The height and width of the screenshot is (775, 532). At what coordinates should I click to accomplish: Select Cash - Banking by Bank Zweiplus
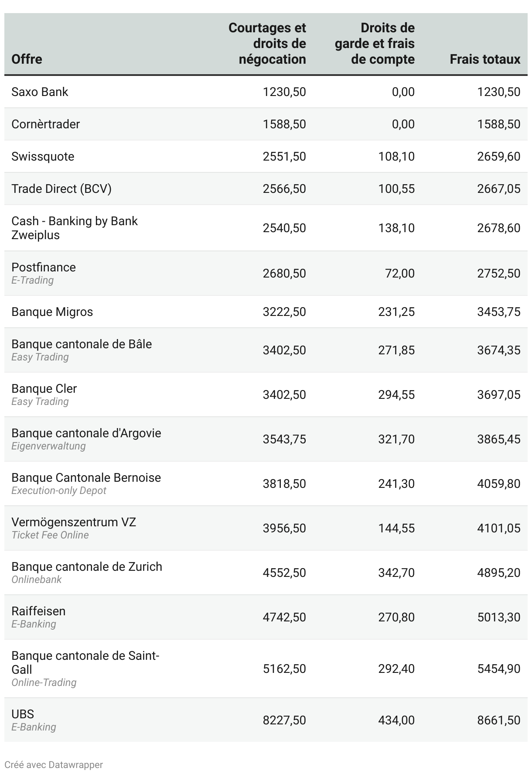tap(75, 228)
